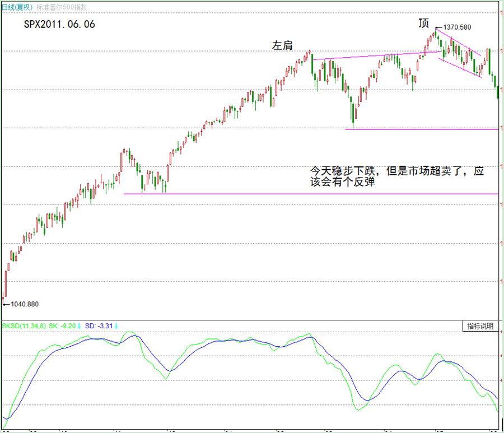
Task: Select the 1040.880 low price marker
Action: tap(25, 304)
